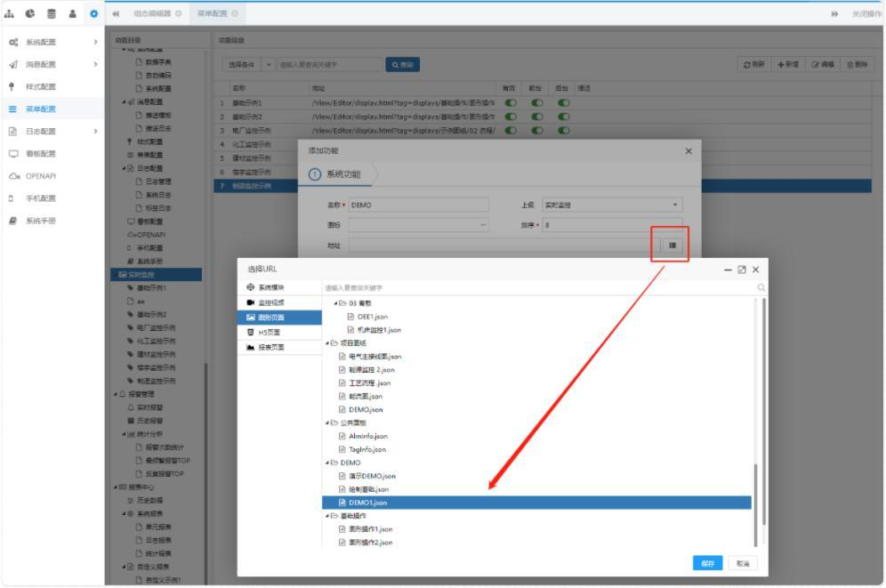This screenshot has width=886, height=588.
Task: Click the add (+) button above table
Action: [x=788, y=64]
